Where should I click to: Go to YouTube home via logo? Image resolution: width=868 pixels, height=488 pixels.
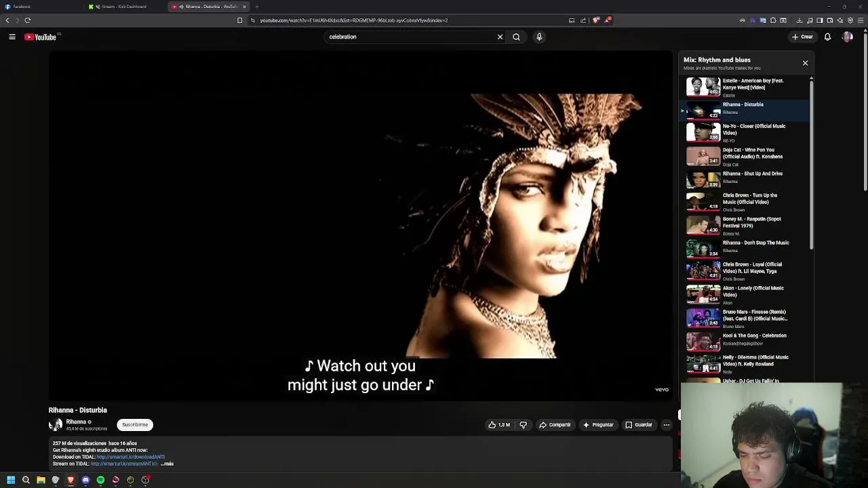point(41,37)
